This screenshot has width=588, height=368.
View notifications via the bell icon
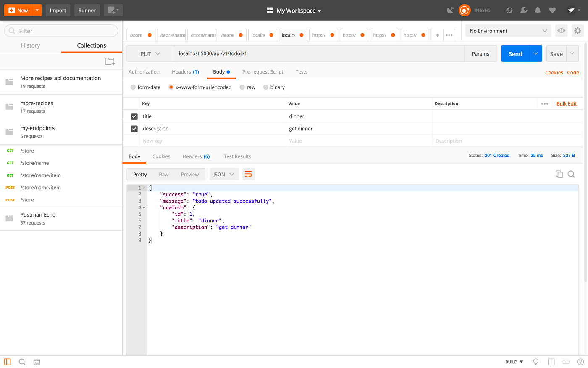tap(538, 10)
